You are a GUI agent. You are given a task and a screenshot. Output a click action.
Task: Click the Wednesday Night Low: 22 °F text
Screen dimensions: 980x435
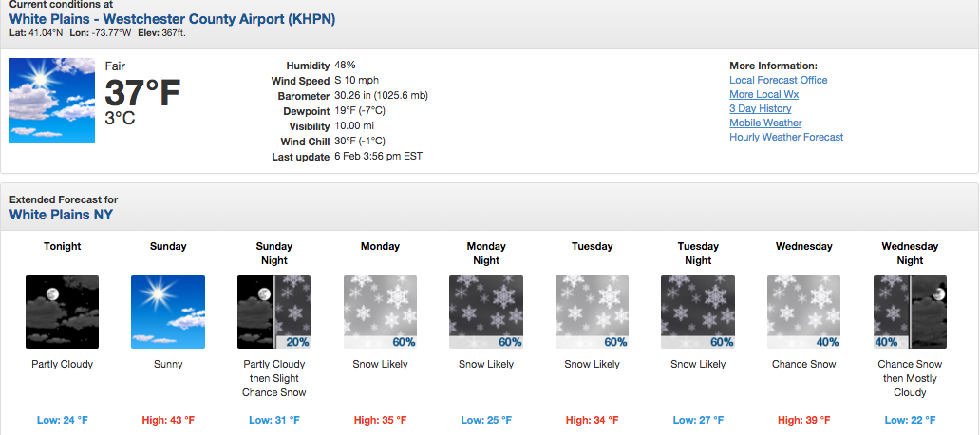(910, 420)
